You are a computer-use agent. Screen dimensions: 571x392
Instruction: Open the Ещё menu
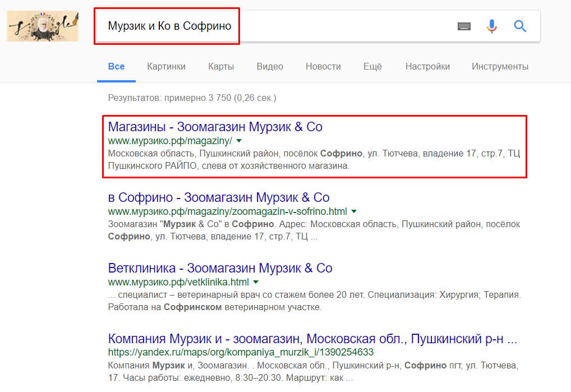pyautogui.click(x=372, y=67)
